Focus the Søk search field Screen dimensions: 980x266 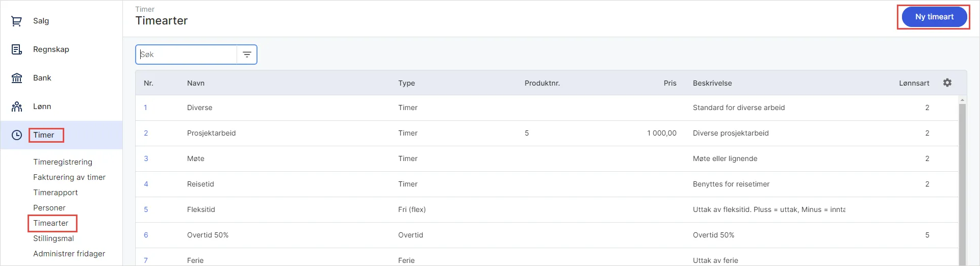pyautogui.click(x=187, y=55)
